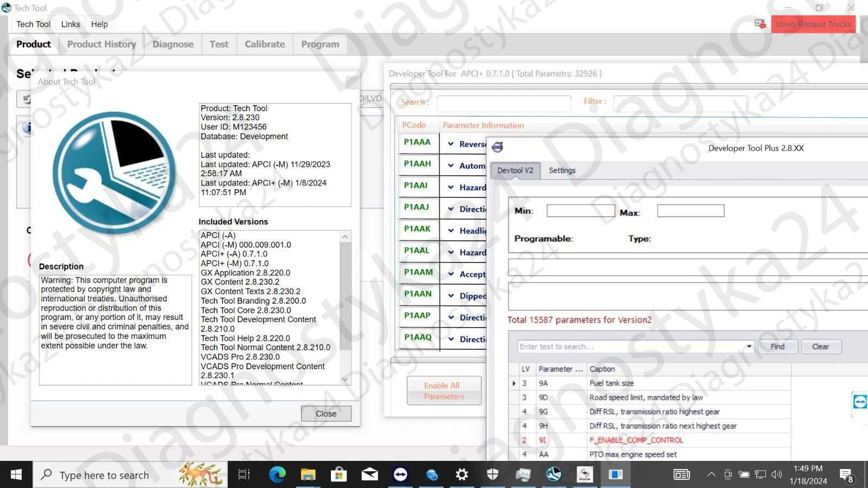Switch to the Product History tab

[x=101, y=44]
